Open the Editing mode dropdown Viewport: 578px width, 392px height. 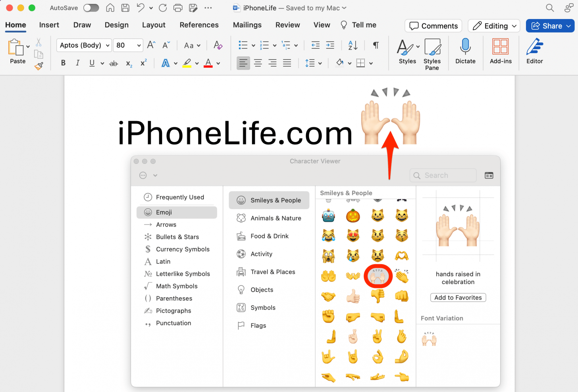point(494,26)
